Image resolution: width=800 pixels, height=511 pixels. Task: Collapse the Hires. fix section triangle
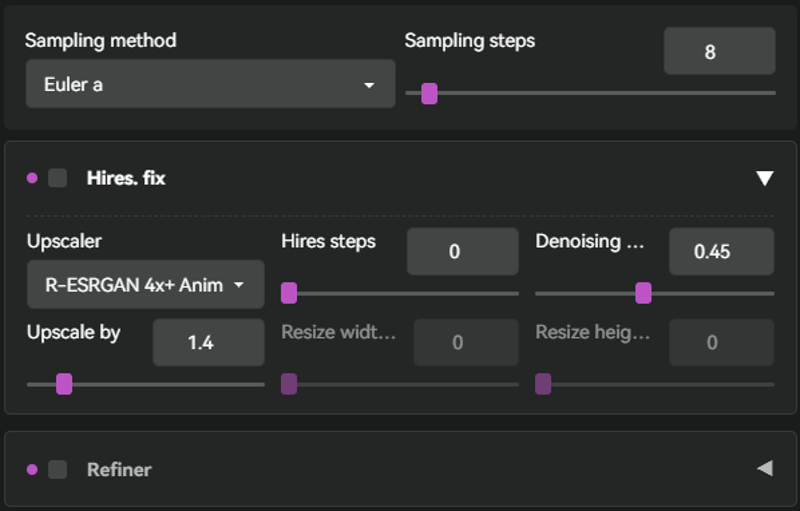pyautogui.click(x=764, y=178)
